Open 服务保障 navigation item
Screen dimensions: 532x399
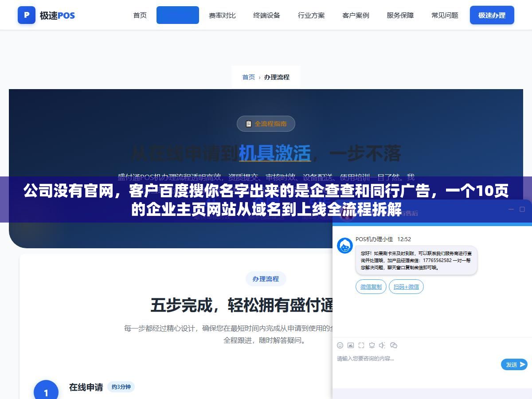[x=400, y=15]
